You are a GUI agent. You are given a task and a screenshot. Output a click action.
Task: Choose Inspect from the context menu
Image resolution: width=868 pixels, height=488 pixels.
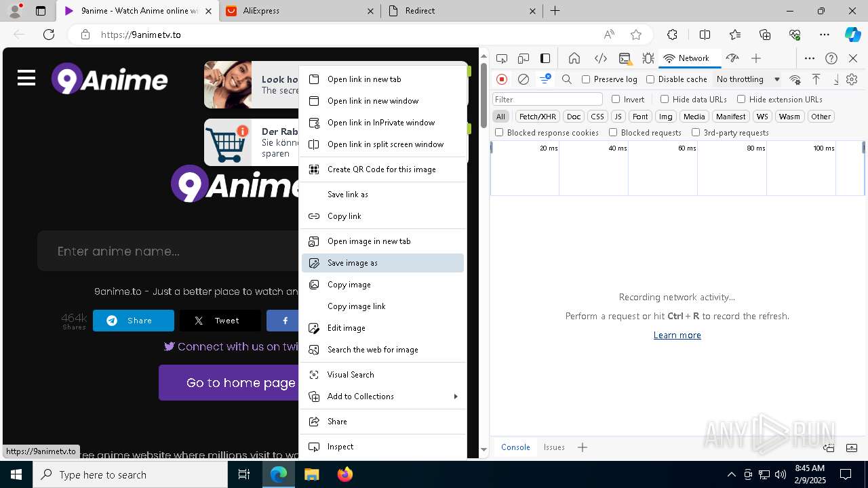tap(383, 447)
